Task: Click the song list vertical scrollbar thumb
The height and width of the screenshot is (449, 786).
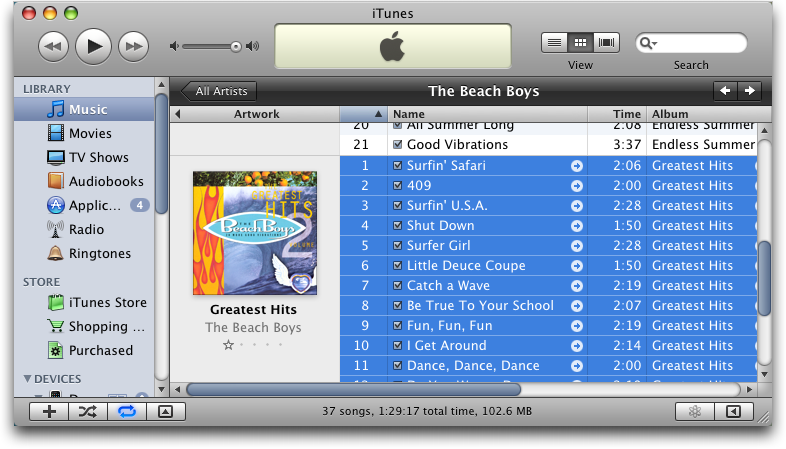Action: tap(764, 278)
